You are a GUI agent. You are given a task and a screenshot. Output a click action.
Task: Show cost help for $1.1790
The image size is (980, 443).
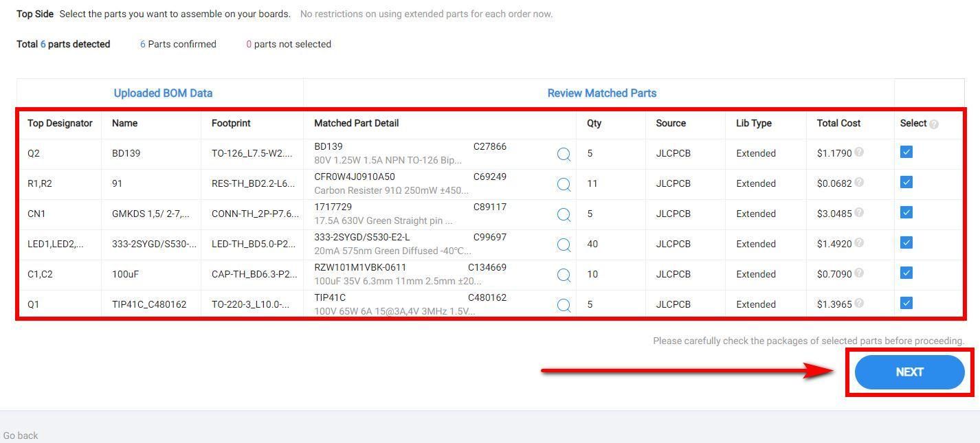(859, 152)
